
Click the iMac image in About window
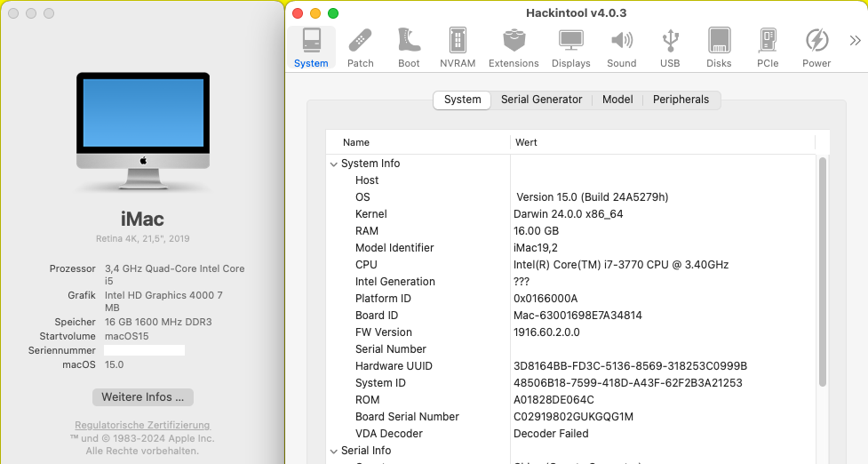[x=143, y=132]
